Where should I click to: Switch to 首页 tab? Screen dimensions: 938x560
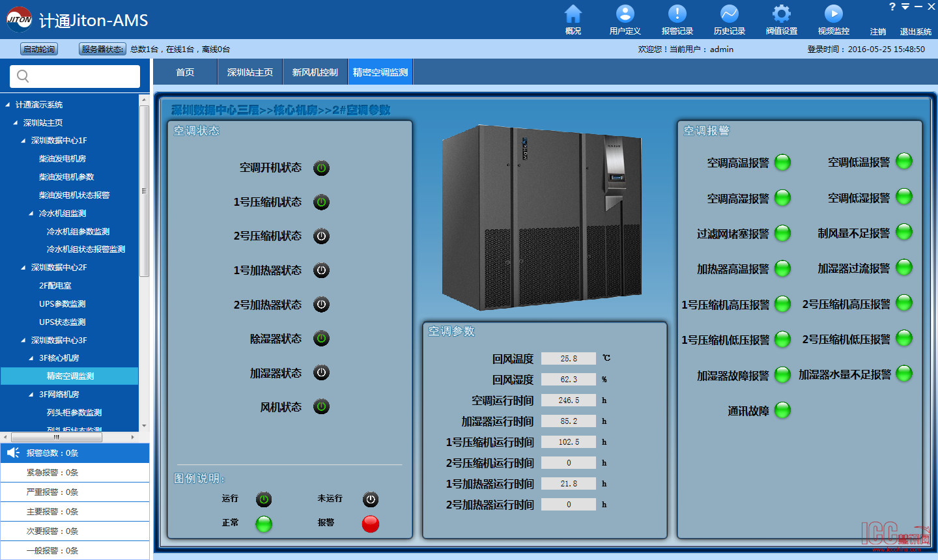pos(185,72)
